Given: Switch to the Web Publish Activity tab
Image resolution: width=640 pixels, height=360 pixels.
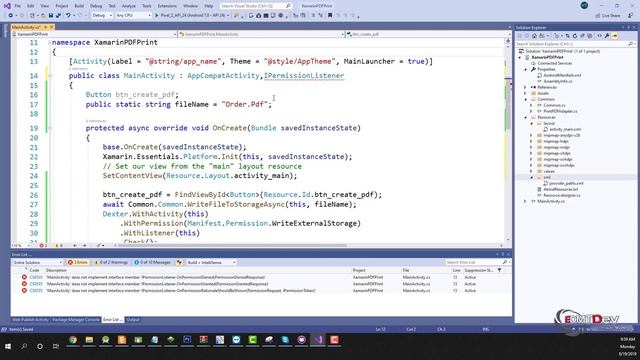Looking at the screenshot, I should [x=30, y=320].
